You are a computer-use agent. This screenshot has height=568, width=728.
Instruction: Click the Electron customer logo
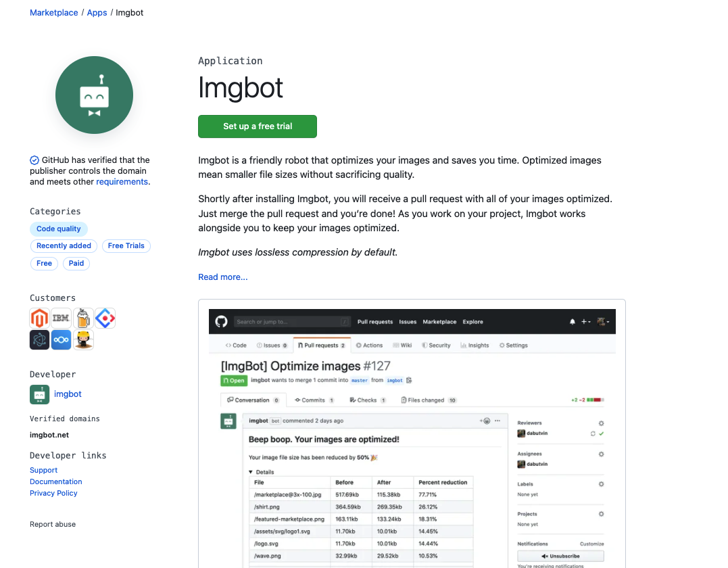(39, 339)
